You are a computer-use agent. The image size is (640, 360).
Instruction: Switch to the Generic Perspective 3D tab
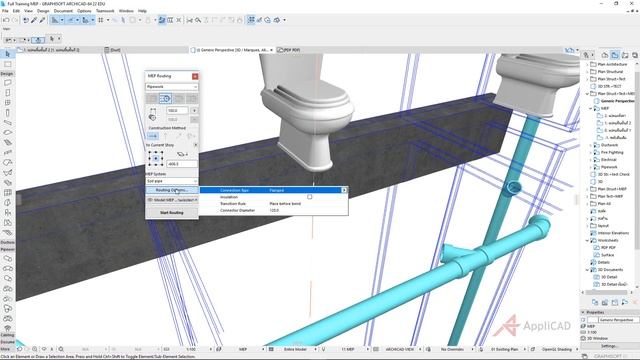pos(231,50)
